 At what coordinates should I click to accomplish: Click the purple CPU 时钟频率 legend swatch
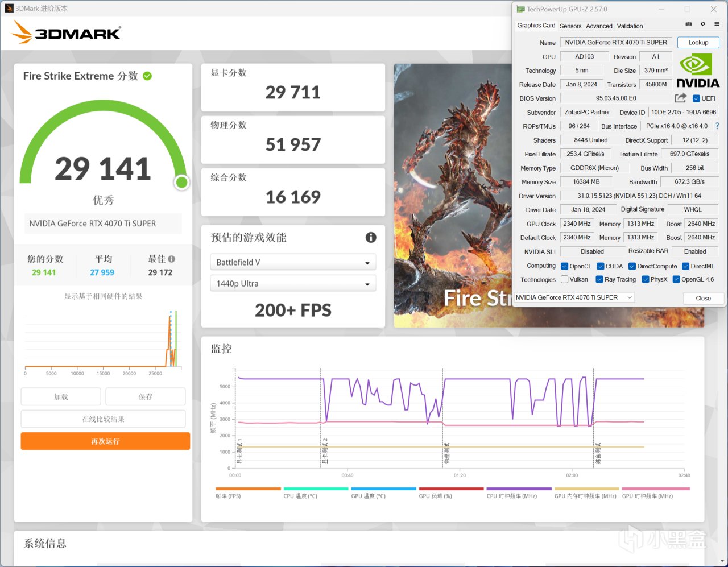click(519, 489)
